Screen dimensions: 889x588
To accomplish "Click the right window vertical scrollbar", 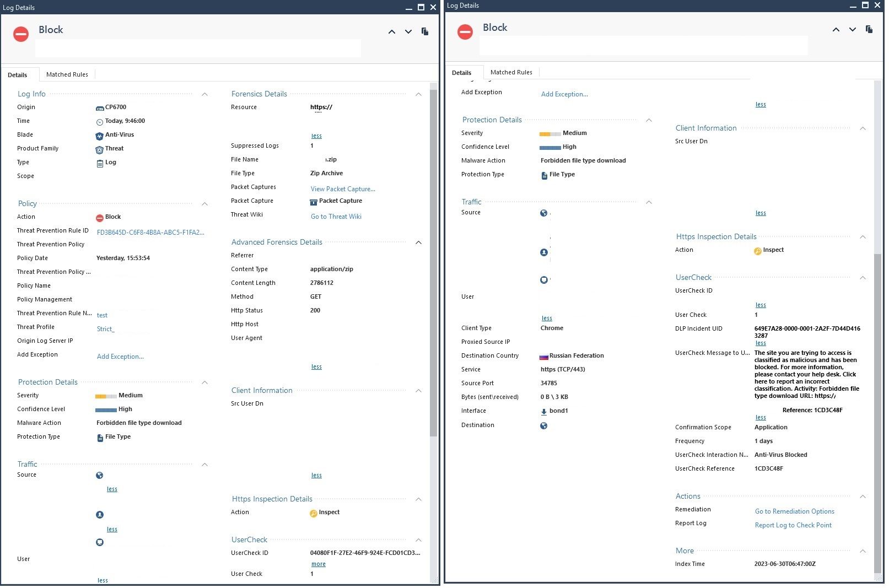I will tap(877, 413).
